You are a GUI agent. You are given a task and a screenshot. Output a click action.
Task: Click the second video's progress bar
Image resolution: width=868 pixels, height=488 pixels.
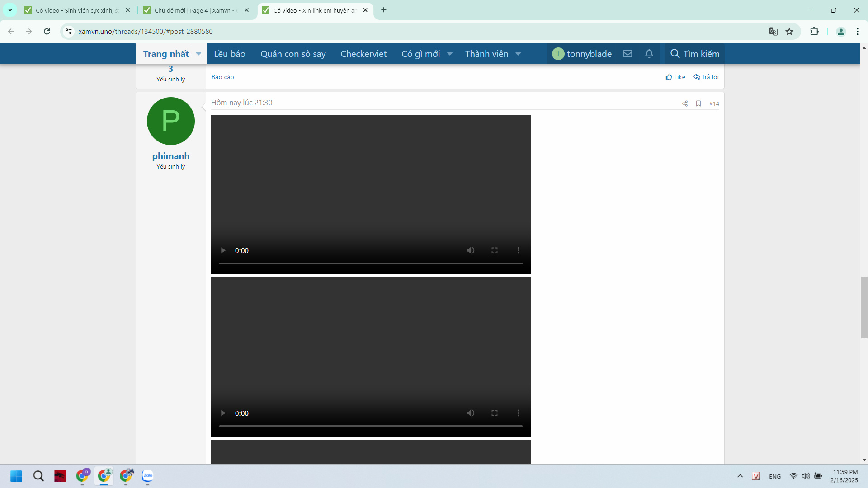371,426
